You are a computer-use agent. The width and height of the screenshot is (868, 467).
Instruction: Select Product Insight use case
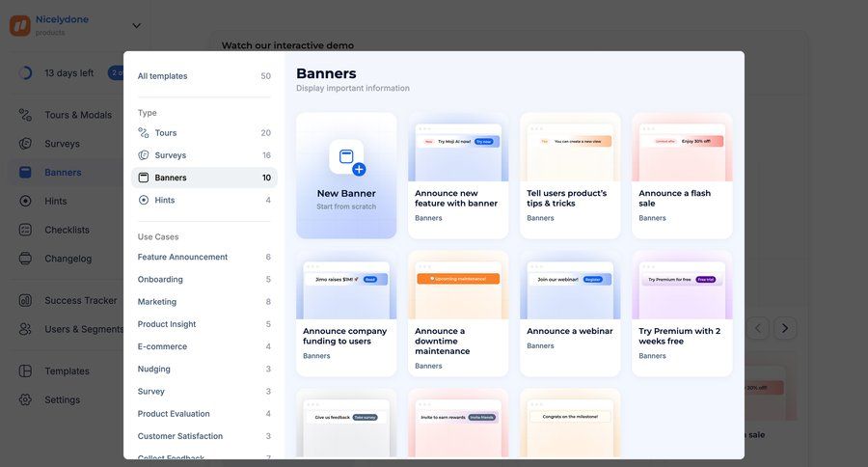tap(204, 324)
